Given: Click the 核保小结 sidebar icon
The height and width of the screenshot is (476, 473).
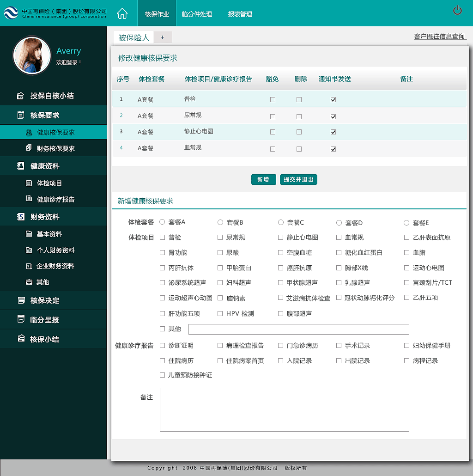Looking at the screenshot, I should click(x=20, y=338).
